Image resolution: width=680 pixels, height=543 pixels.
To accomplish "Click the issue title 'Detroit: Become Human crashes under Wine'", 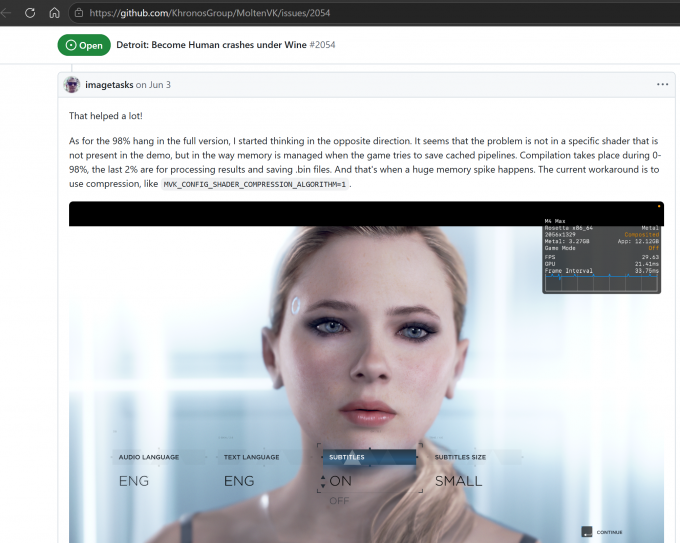I will [211, 45].
